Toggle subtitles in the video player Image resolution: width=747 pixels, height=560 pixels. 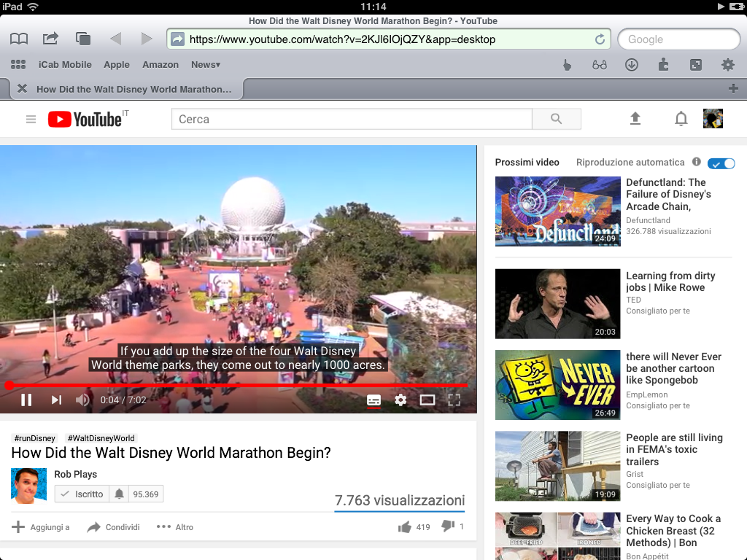point(373,400)
